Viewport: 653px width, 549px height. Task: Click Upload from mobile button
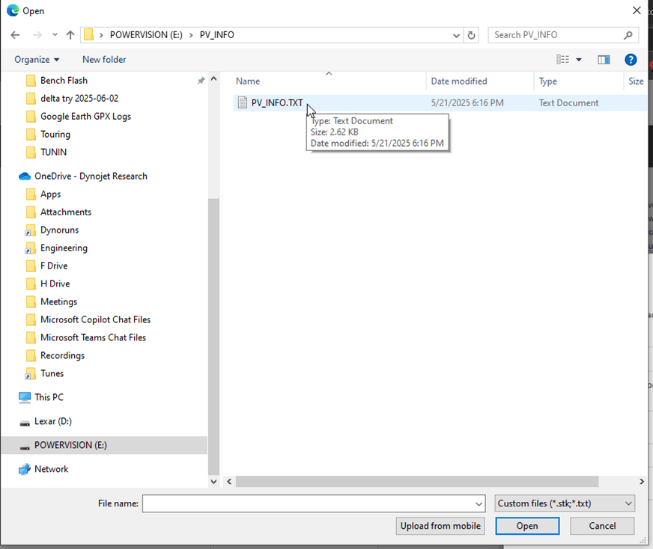(440, 526)
